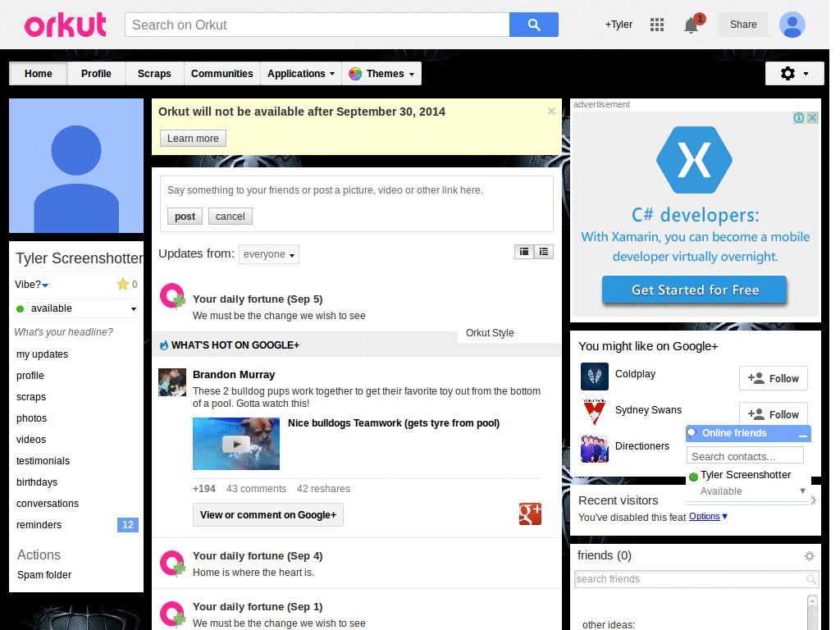
Task: Click the Coldplay avatar
Action: (x=595, y=376)
